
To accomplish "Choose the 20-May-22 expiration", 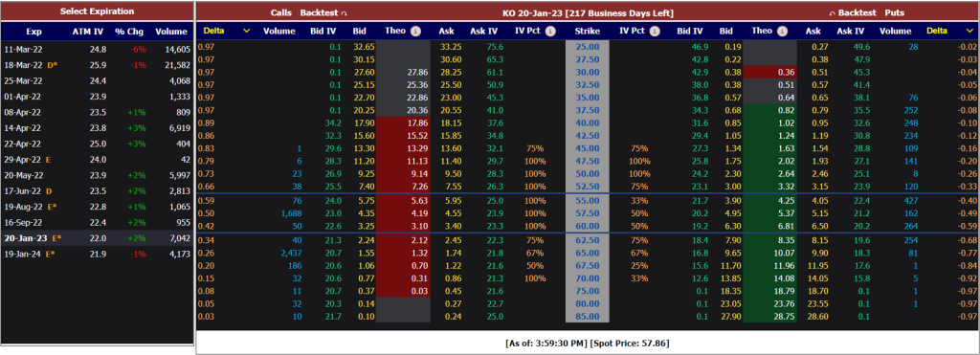I will (97, 175).
